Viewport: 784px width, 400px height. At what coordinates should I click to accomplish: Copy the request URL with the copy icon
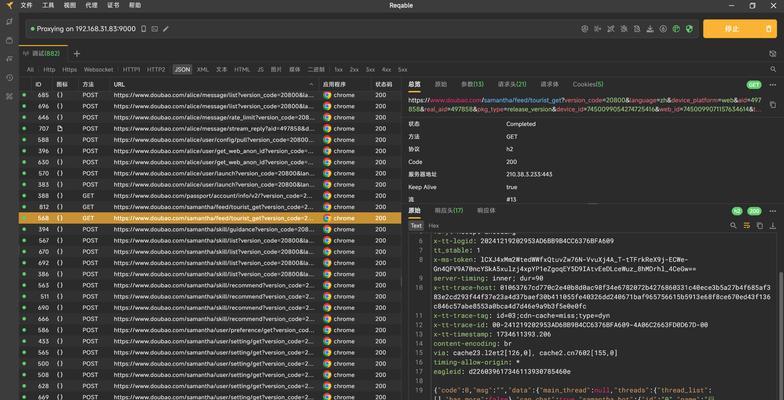coord(773,105)
